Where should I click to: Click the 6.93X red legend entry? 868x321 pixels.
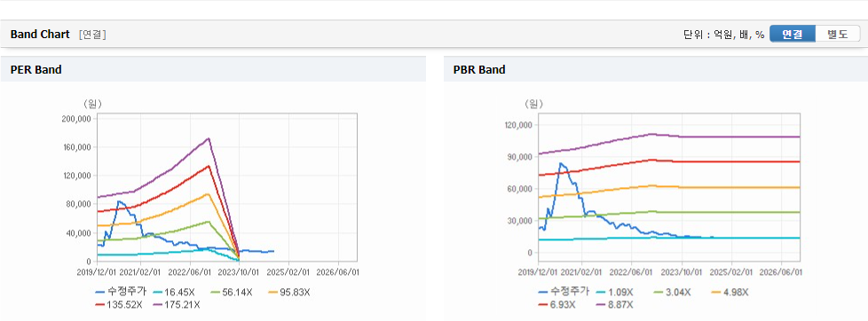(556, 304)
